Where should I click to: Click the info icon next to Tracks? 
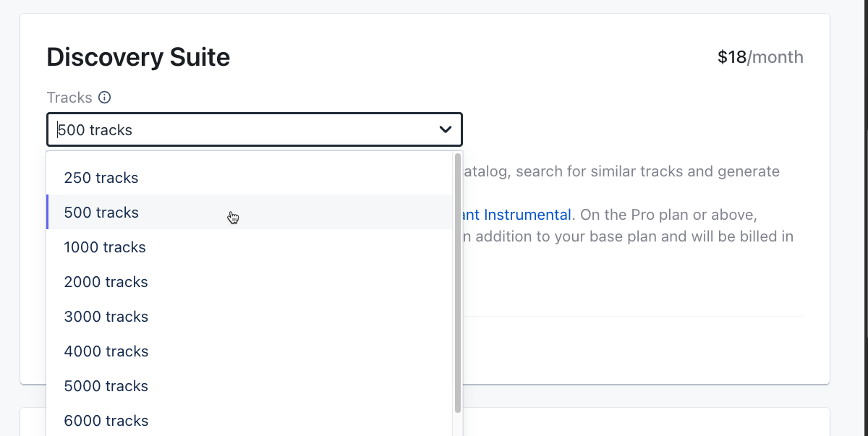tap(105, 98)
